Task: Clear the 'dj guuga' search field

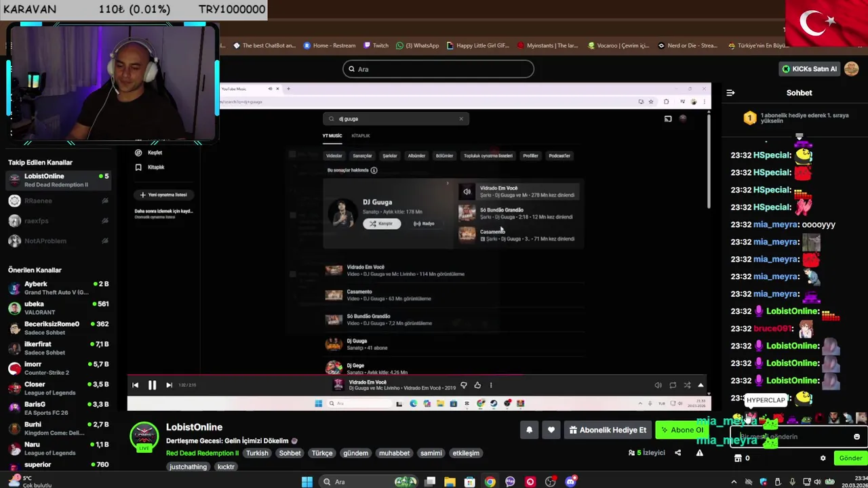Action: click(x=461, y=119)
